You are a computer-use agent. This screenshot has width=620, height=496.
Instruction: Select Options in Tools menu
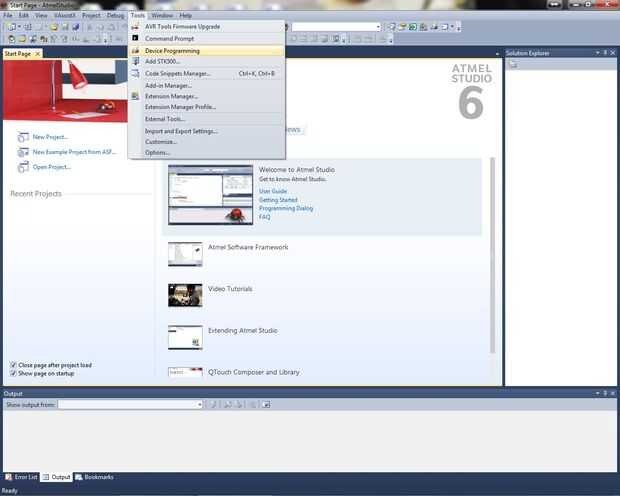pos(206,152)
